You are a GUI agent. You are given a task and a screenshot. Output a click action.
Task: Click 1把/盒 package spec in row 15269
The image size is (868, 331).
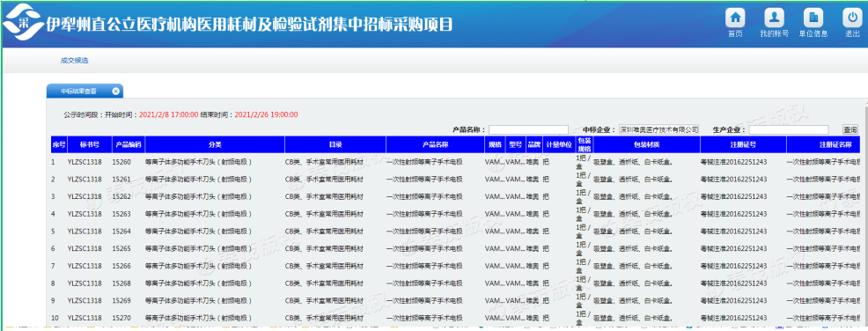coord(584,300)
